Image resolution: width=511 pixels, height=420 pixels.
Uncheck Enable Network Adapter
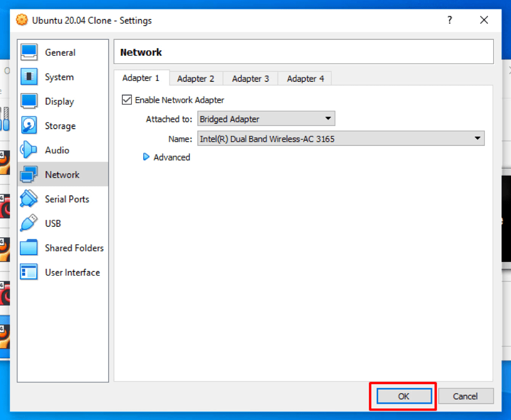(126, 100)
